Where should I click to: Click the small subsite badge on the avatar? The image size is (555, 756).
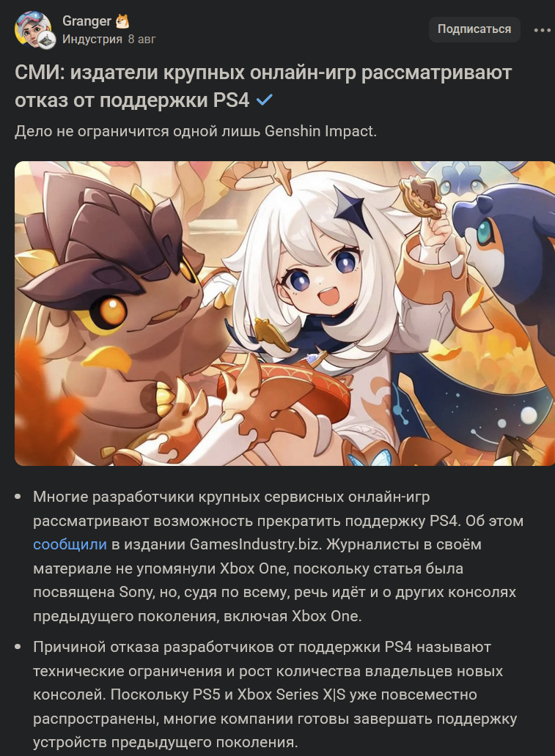coord(47,40)
